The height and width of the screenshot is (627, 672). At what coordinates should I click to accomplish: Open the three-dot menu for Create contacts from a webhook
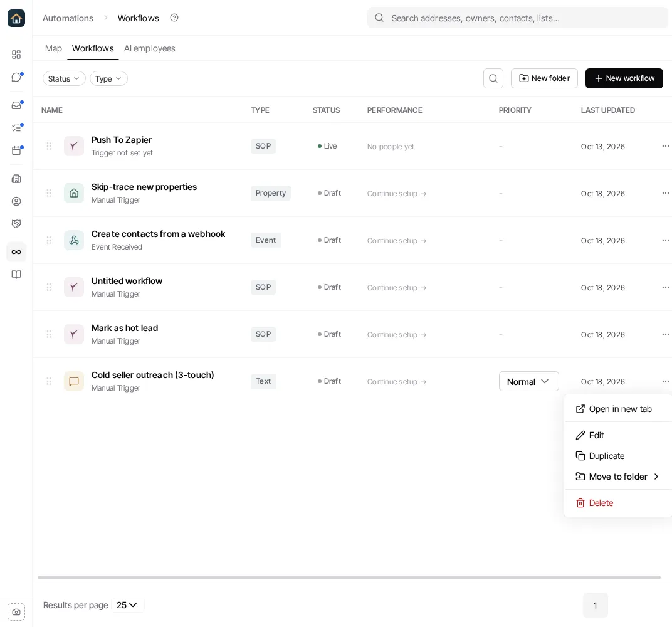(665, 240)
